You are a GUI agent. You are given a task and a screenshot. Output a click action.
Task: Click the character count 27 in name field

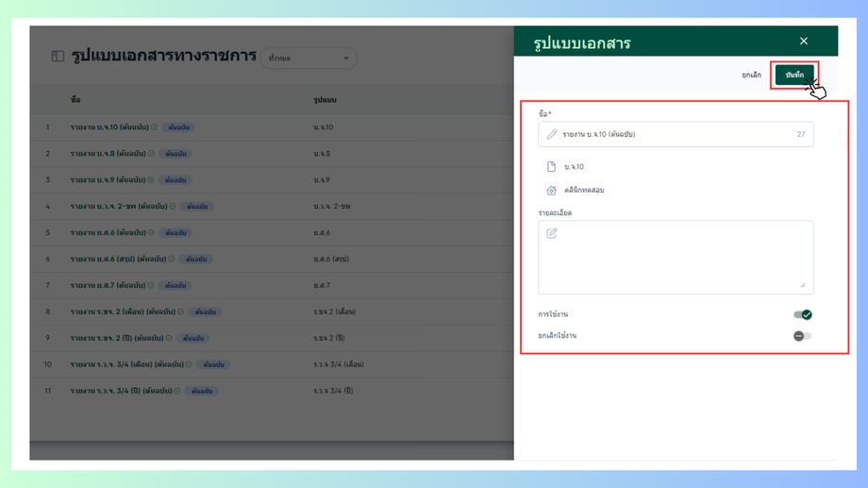pos(801,134)
